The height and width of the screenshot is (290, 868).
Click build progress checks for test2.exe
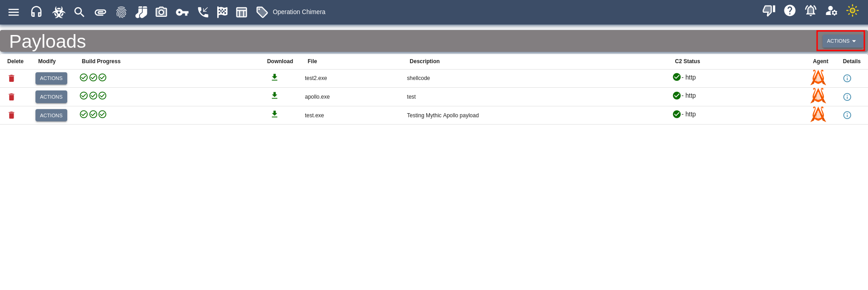[93, 77]
